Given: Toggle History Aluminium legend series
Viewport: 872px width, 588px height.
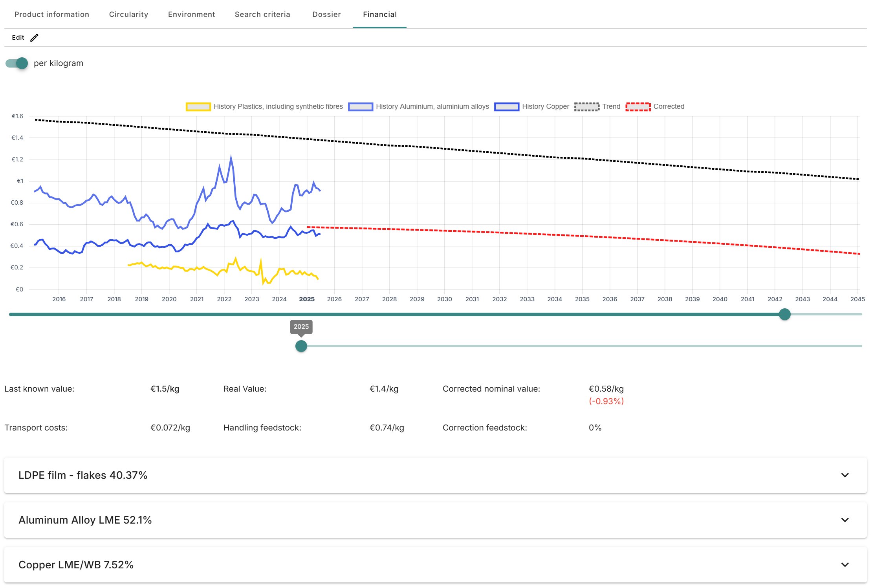Looking at the screenshot, I should point(419,106).
